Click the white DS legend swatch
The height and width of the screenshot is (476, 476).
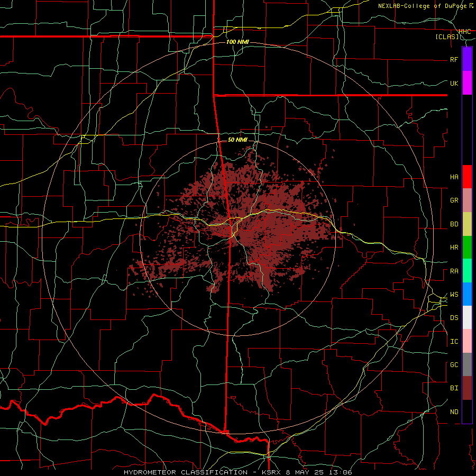[467, 317]
